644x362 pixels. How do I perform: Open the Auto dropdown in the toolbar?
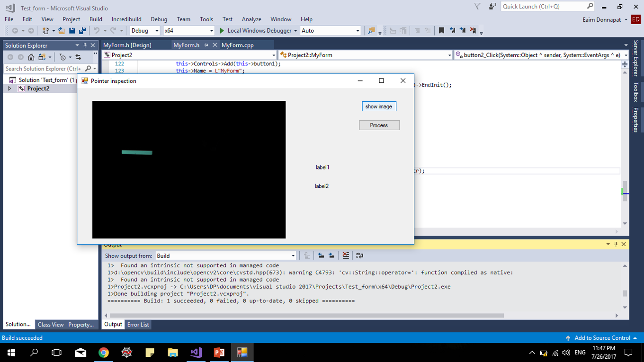coord(331,31)
